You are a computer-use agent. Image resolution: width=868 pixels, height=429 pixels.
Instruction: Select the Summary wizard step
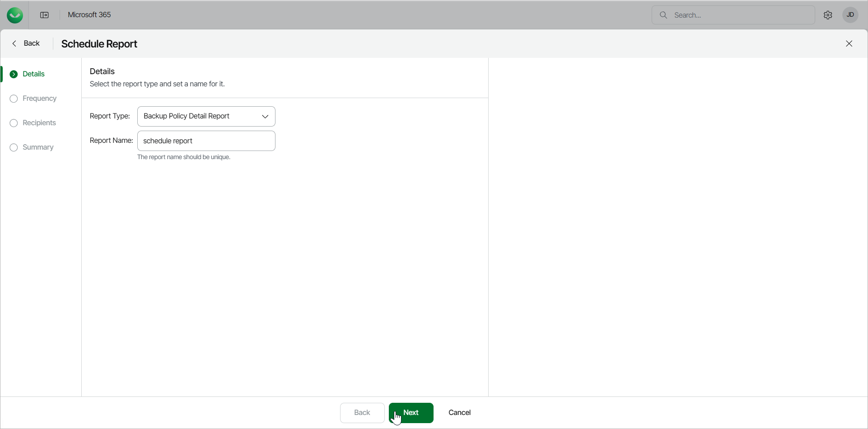32,147
